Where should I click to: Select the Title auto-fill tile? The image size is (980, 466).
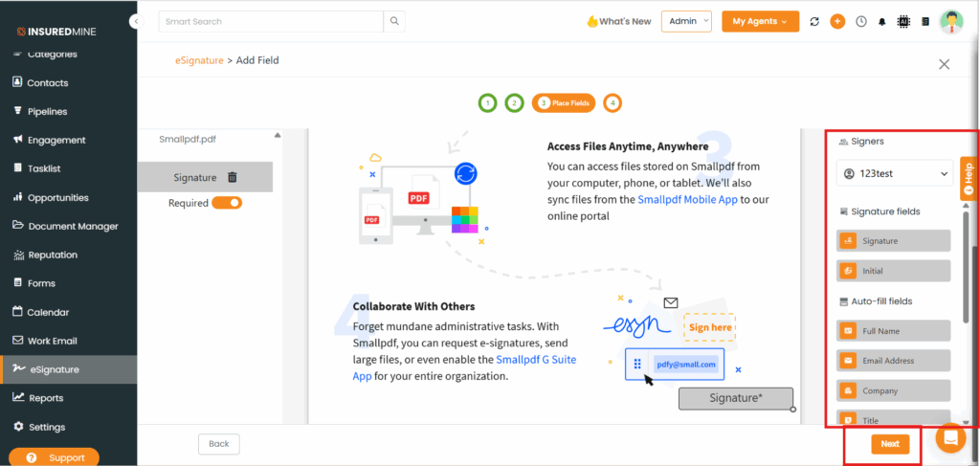click(x=893, y=418)
